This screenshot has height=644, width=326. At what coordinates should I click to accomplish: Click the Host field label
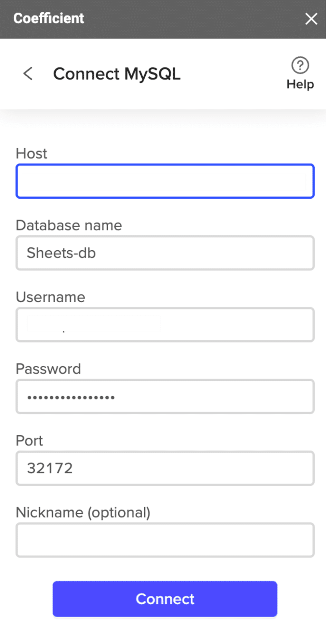point(32,153)
